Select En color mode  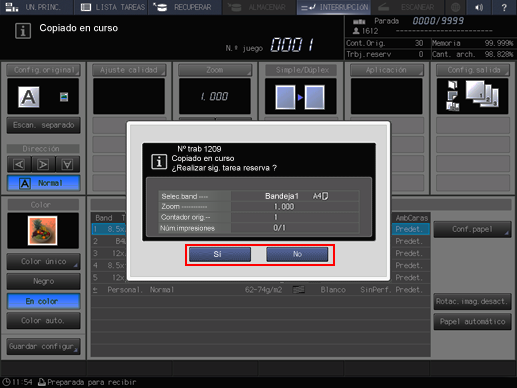pos(44,301)
